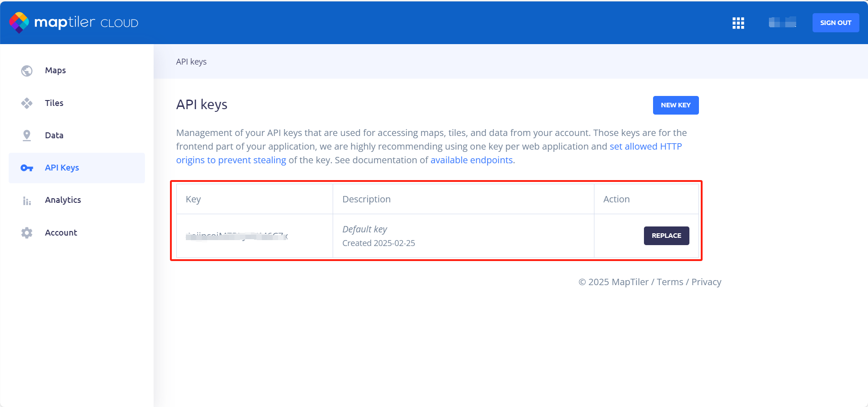Screen dimensions: 868x407
Task: Click the MapTiler Cloud logo
Action: (74, 23)
